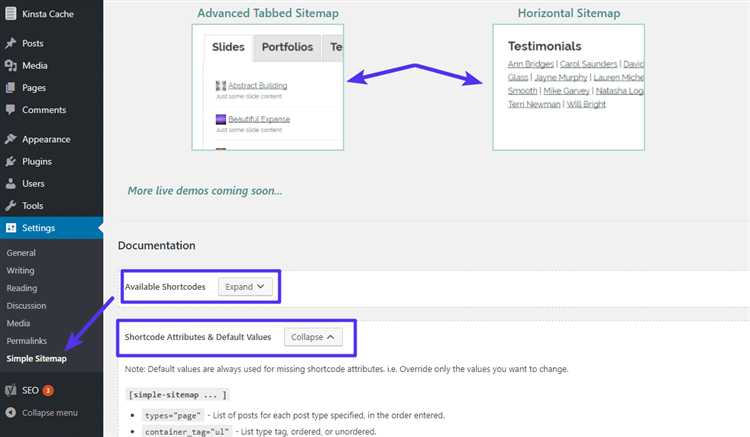This screenshot has height=437, width=750.
Task: Go to Reading settings submenu
Action: click(x=22, y=288)
